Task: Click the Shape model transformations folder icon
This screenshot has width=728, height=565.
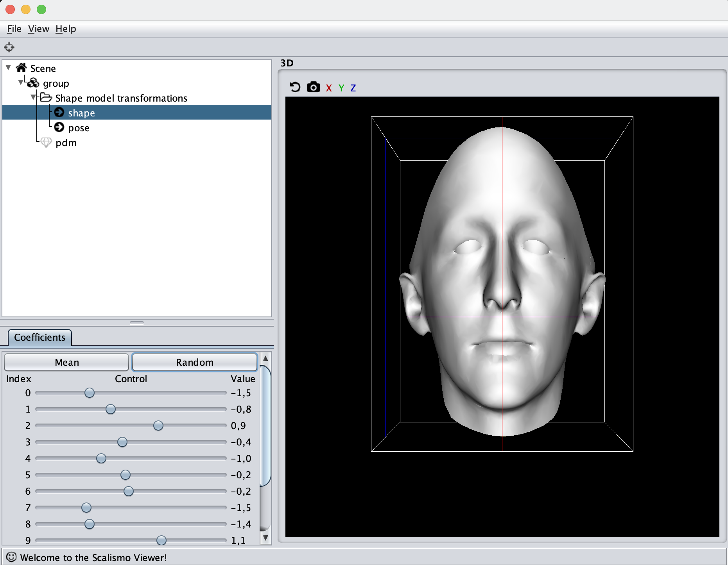Action: (x=46, y=97)
